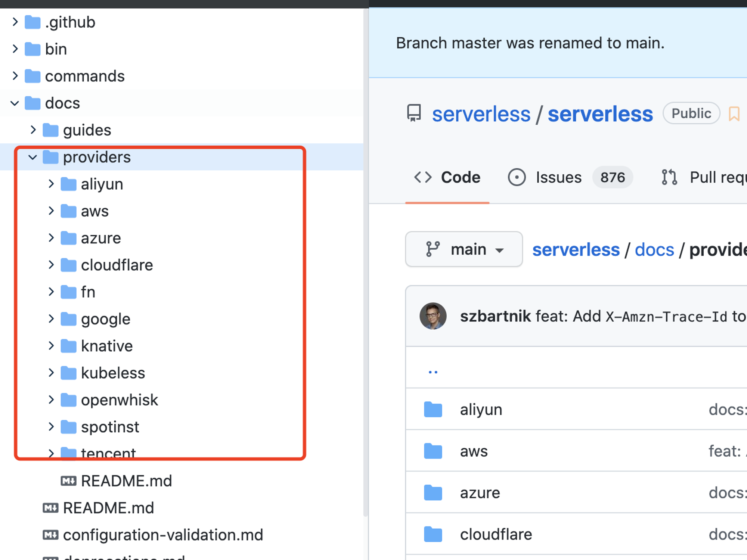Expand the commands folder chevron

point(15,76)
